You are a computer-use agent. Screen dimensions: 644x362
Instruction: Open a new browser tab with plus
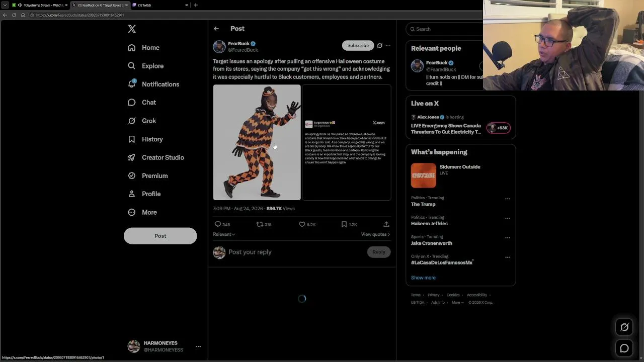[196, 5]
